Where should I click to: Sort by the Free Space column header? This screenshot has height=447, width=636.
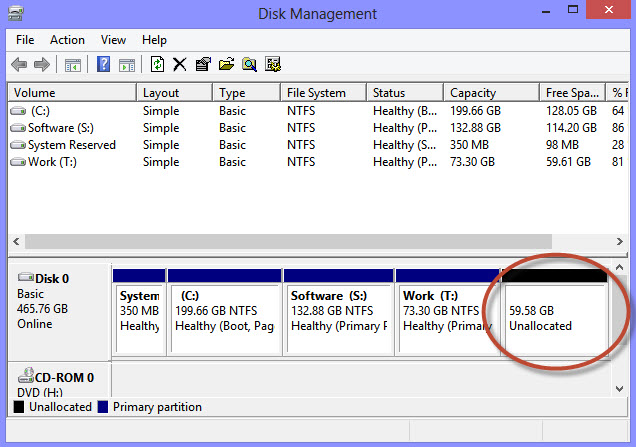572,93
